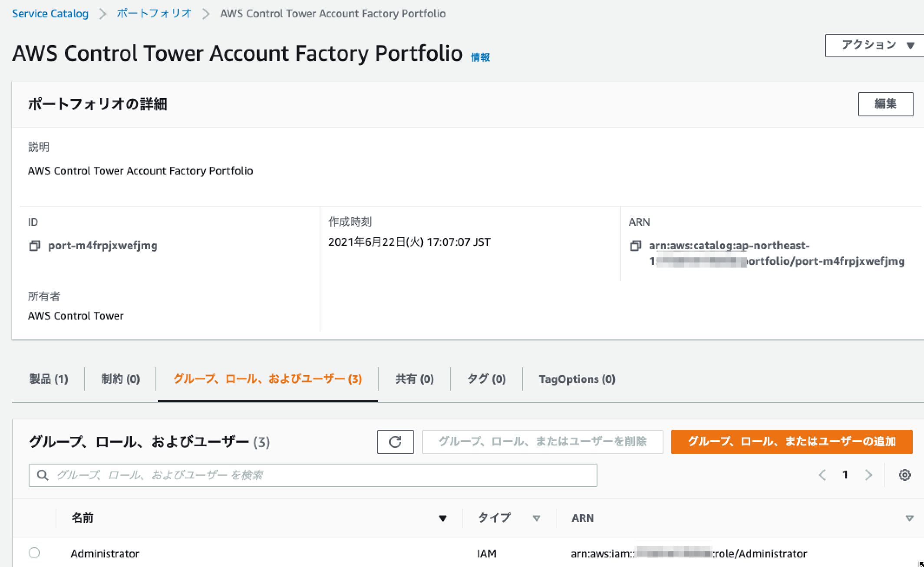Sort by ARN column arrow

click(x=909, y=518)
